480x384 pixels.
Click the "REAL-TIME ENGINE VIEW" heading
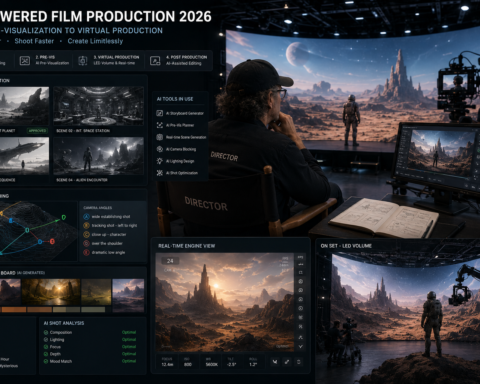[x=187, y=246]
